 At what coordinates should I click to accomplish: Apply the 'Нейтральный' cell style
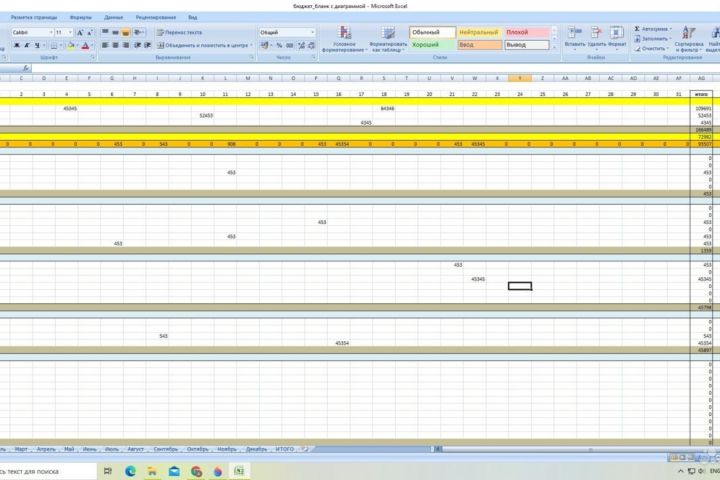(479, 33)
